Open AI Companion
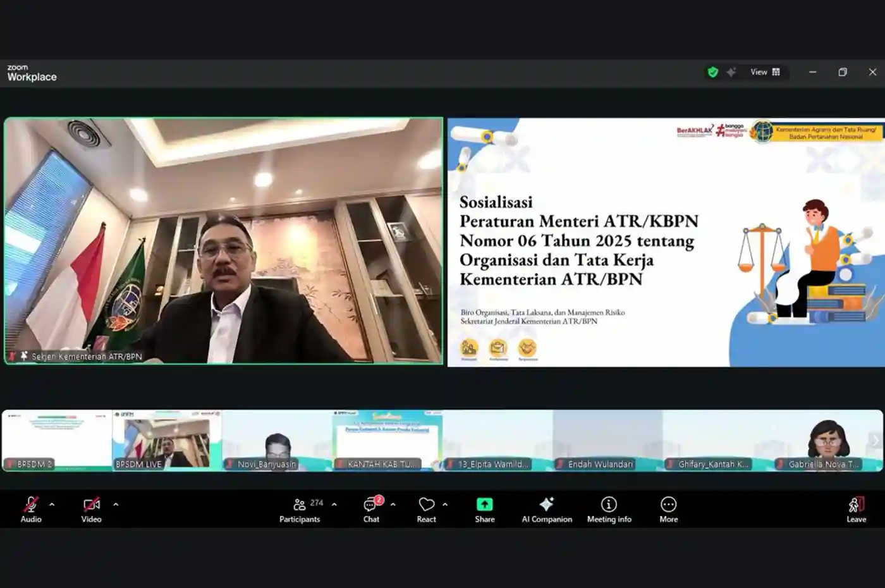Screen dimensions: 885x588 (546, 505)
